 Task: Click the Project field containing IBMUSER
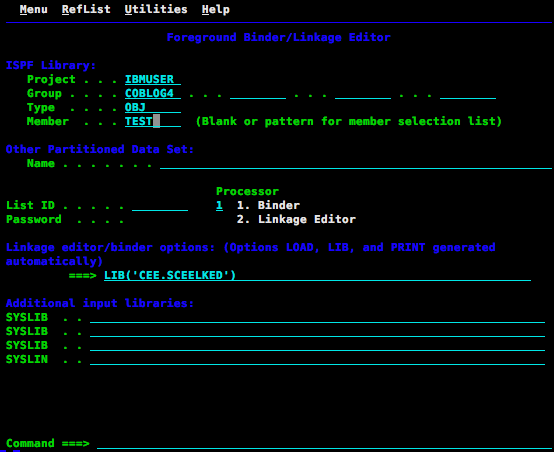pos(153,79)
